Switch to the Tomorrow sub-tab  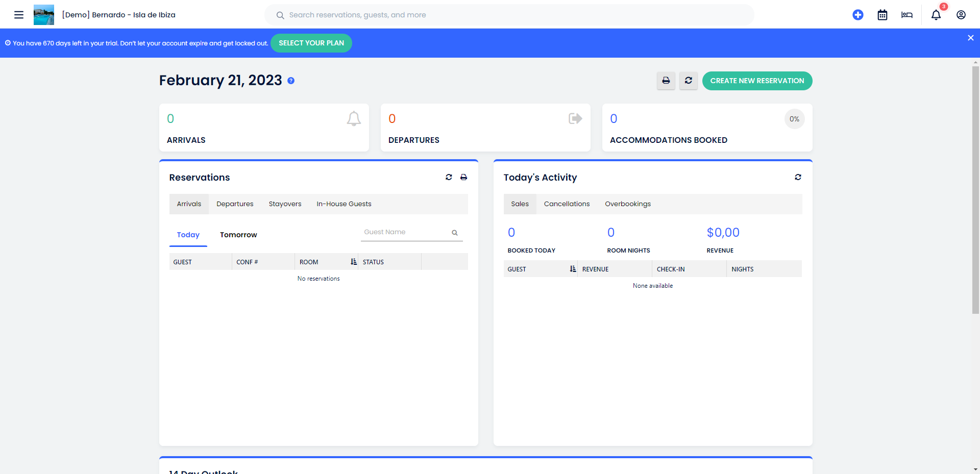(238, 235)
